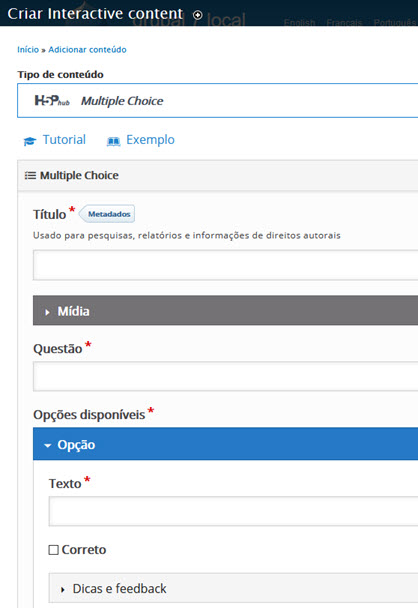Expand the Mídia section

225,311
